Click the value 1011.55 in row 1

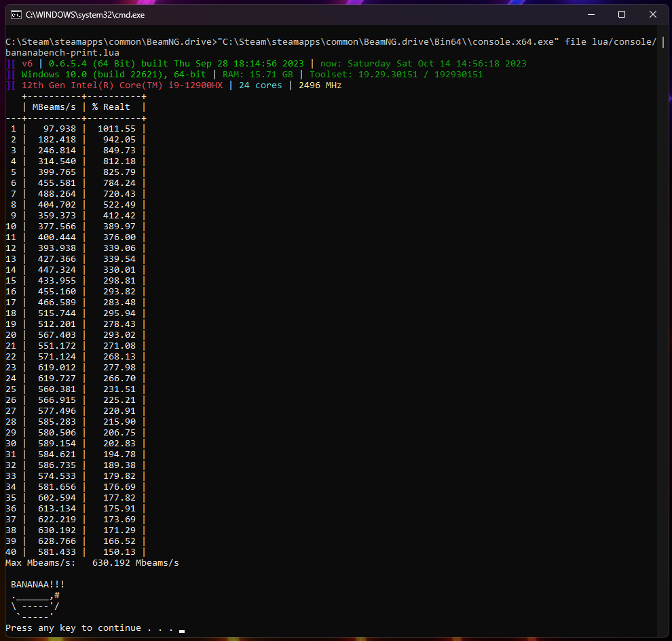pos(117,129)
